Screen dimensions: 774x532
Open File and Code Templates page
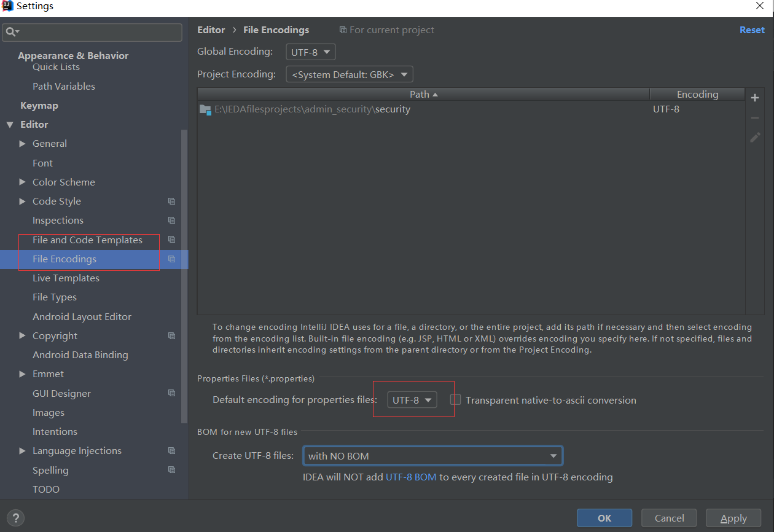(x=87, y=240)
